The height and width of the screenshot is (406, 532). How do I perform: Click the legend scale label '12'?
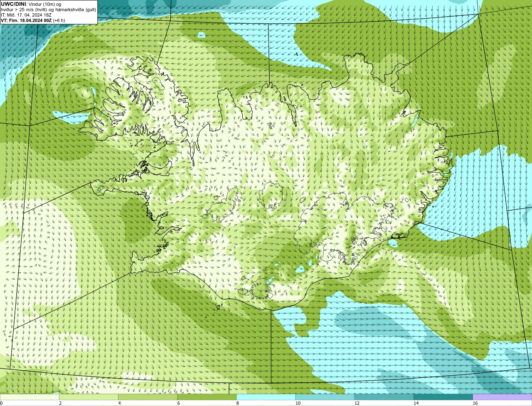click(x=357, y=403)
